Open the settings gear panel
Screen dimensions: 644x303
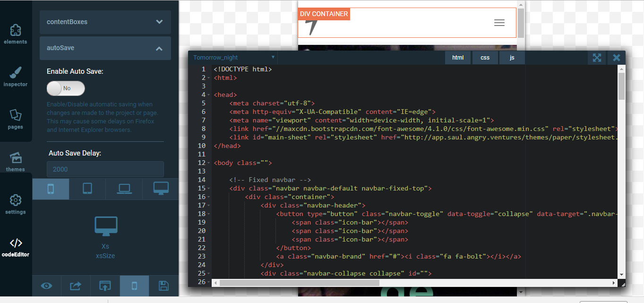[16, 204]
